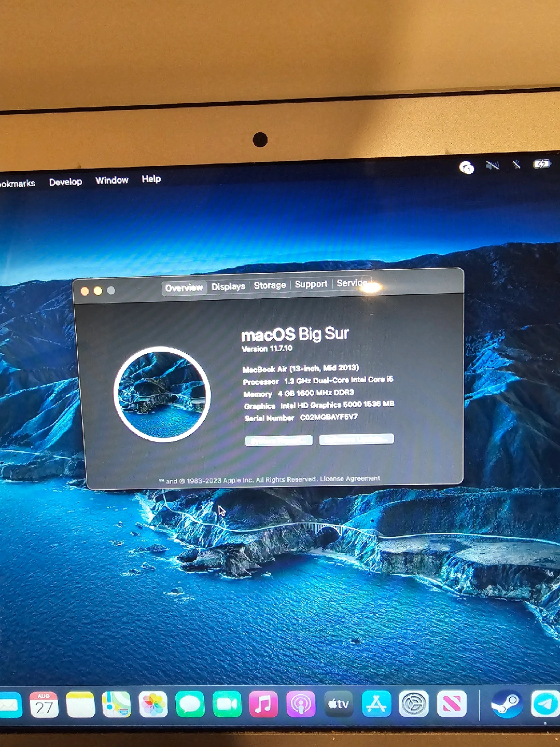The height and width of the screenshot is (747, 560).
Task: Open the Bookmarks menu
Action: 18,184
